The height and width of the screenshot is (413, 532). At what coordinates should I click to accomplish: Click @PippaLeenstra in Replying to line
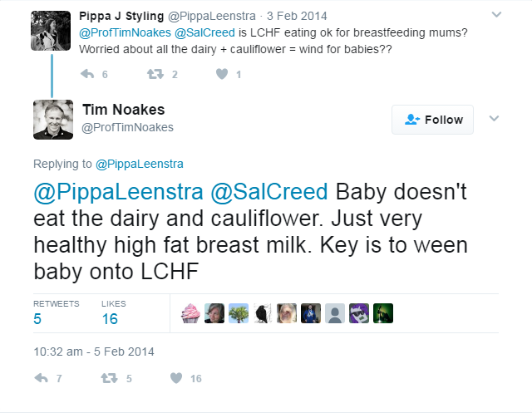coord(140,163)
